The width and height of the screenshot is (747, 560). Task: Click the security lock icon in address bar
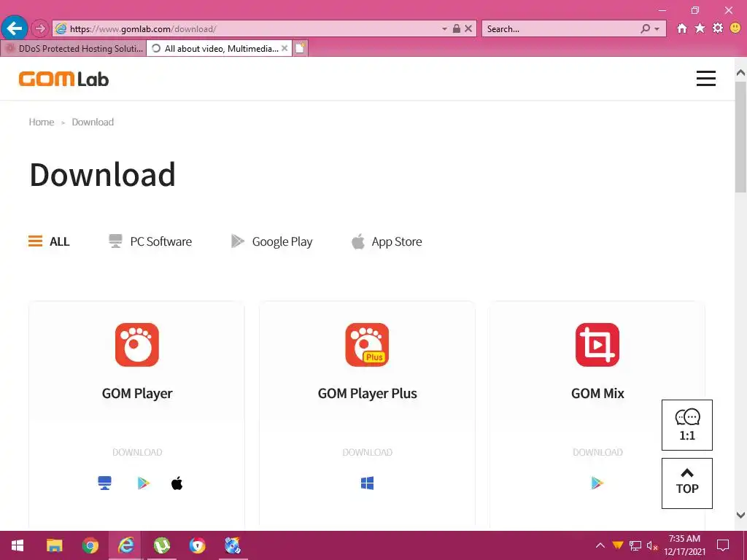pos(456,28)
